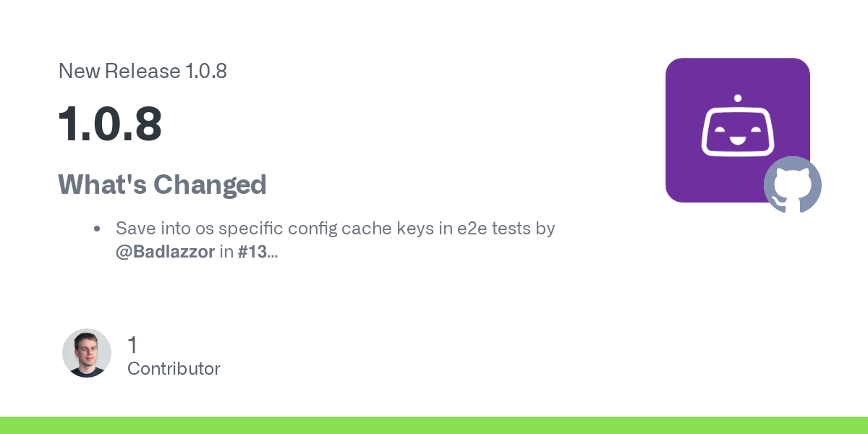Click the words e2e tests by
868x434 pixels.
coord(506,229)
